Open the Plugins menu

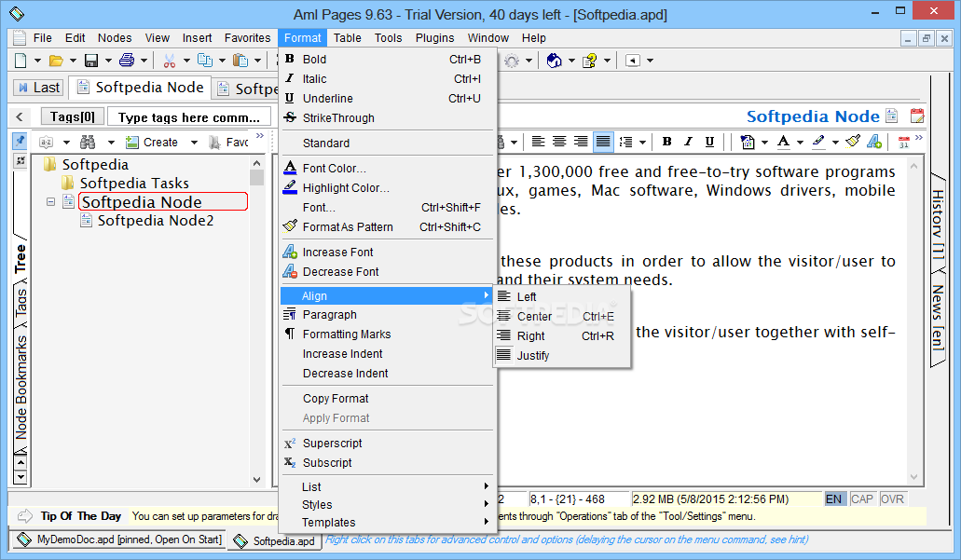click(x=434, y=38)
